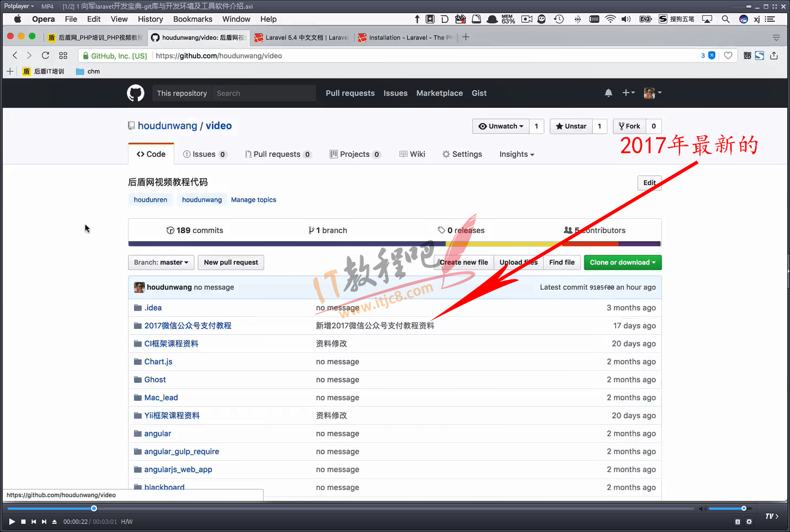Click the Manage topics link
This screenshot has width=790, height=532.
253,200
